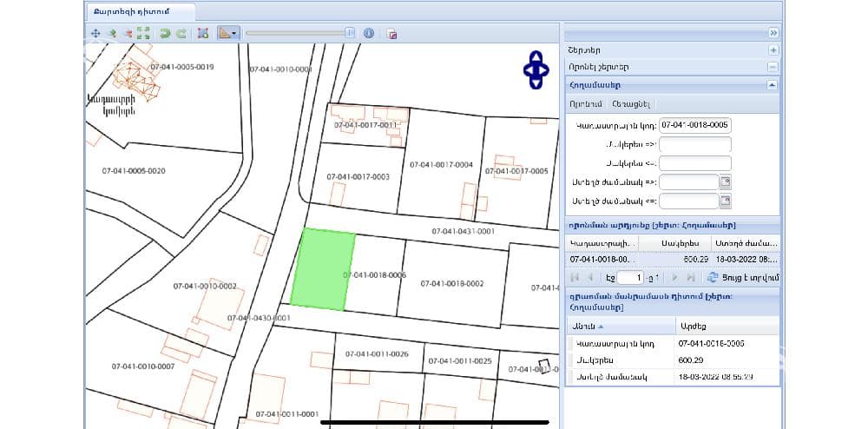Click the print/export map icon in toolbar
868x429 pixels.
point(391,34)
